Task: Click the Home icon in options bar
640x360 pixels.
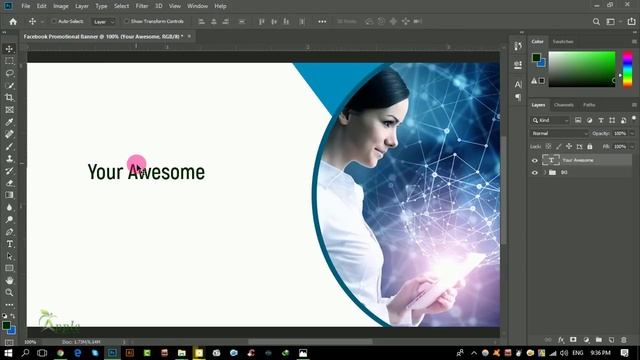Action: point(13,22)
